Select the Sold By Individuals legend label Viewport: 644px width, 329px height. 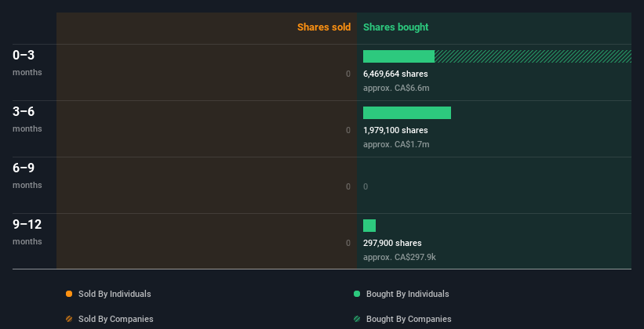pos(115,294)
